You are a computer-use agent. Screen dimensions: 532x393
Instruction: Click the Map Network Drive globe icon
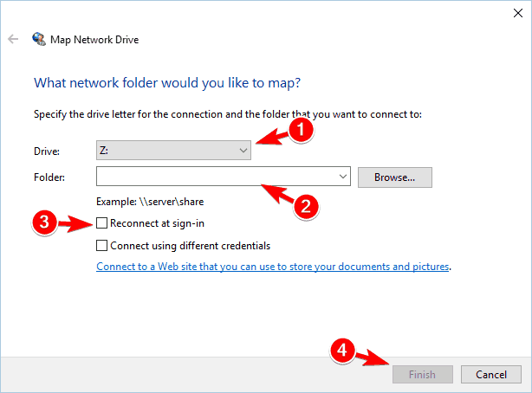[x=39, y=39]
